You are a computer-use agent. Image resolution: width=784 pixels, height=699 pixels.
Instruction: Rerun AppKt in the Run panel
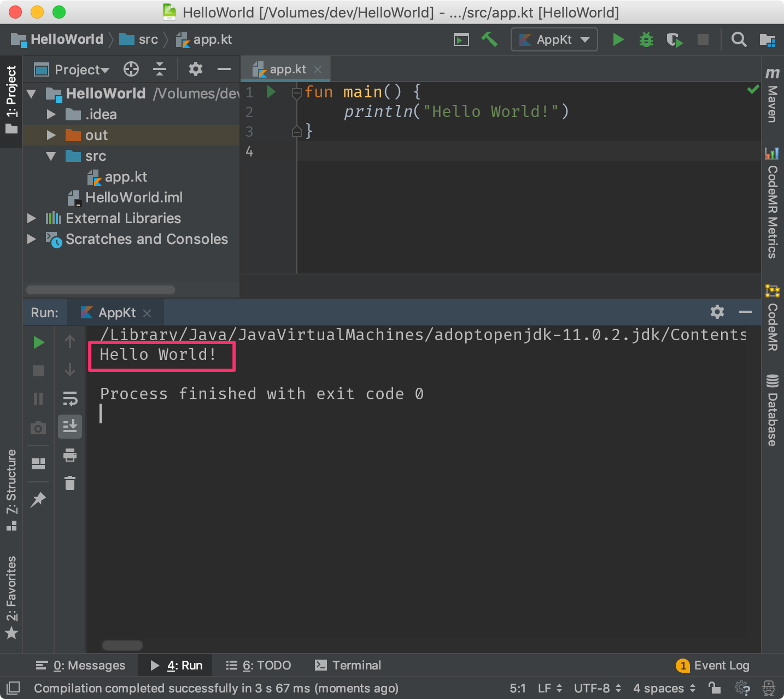click(39, 342)
